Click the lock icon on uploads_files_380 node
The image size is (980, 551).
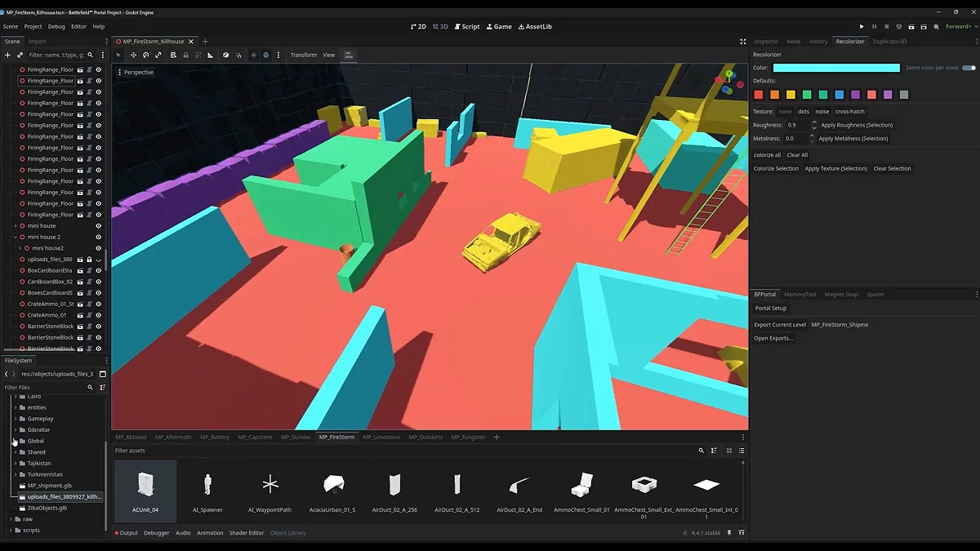click(89, 260)
